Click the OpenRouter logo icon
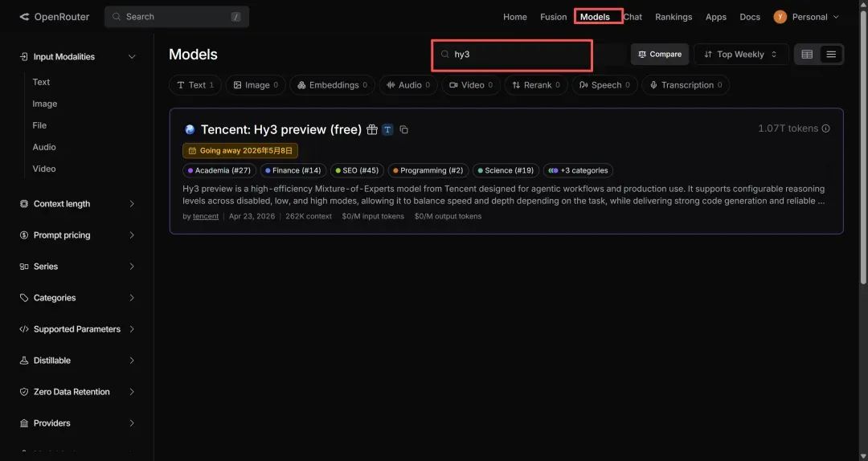The image size is (868, 461). coord(24,17)
